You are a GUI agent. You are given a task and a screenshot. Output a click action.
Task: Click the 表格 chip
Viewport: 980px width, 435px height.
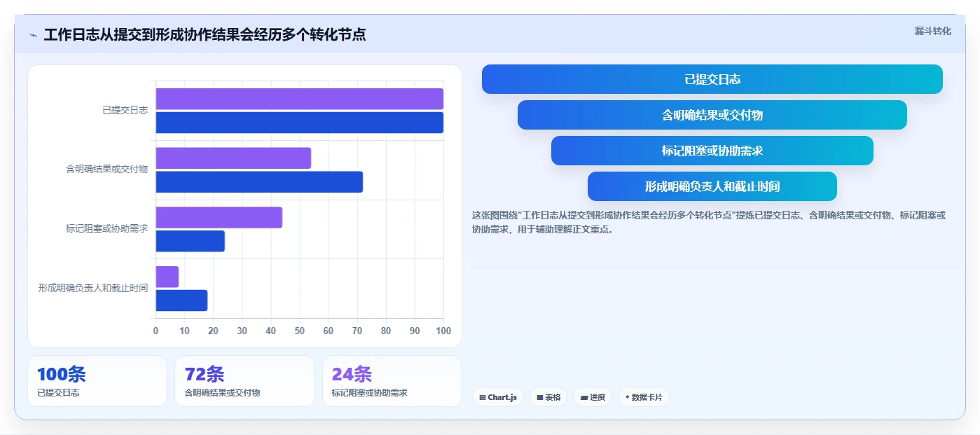(x=548, y=397)
